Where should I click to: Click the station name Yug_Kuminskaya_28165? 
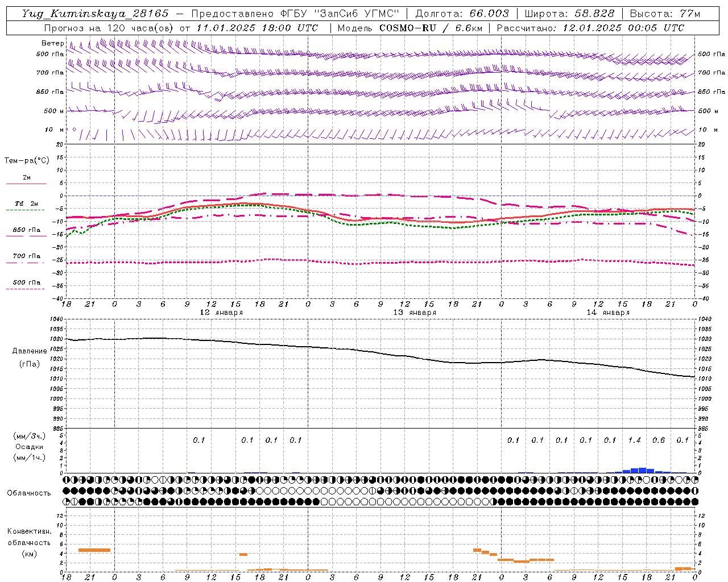(95, 14)
